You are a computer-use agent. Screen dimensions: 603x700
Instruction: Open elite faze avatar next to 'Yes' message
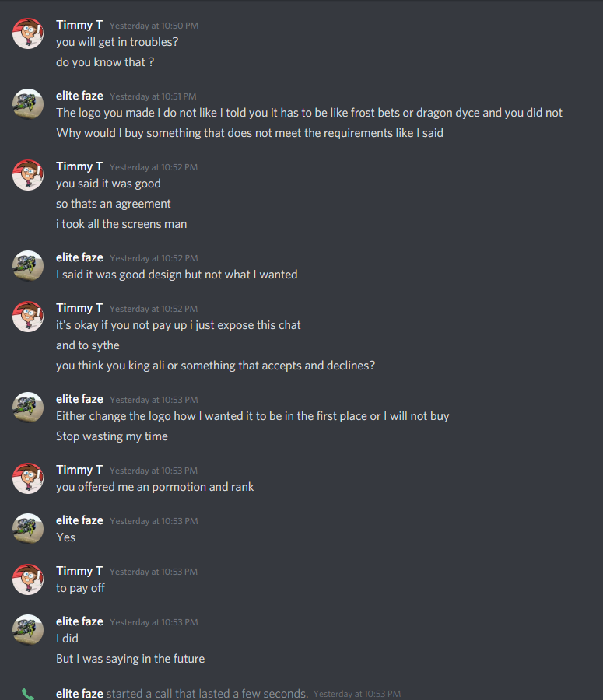(28, 529)
